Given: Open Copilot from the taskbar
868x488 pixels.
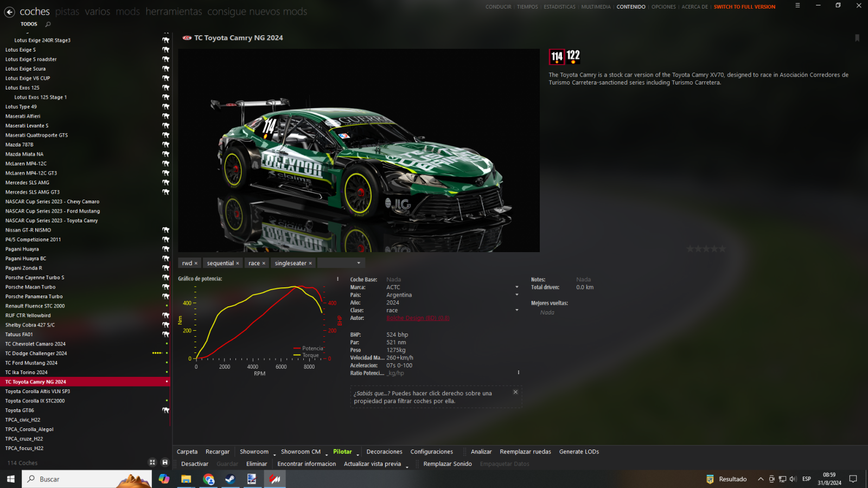Looking at the screenshot, I should pos(164,479).
